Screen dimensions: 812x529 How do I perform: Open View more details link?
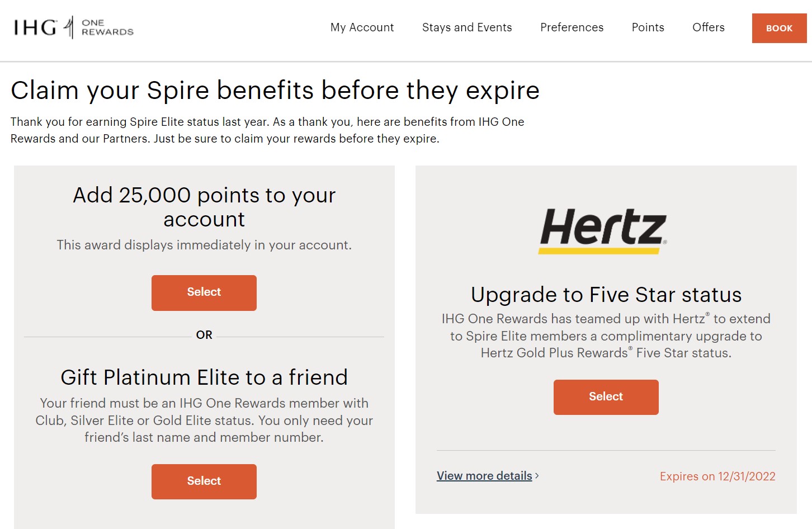point(484,476)
